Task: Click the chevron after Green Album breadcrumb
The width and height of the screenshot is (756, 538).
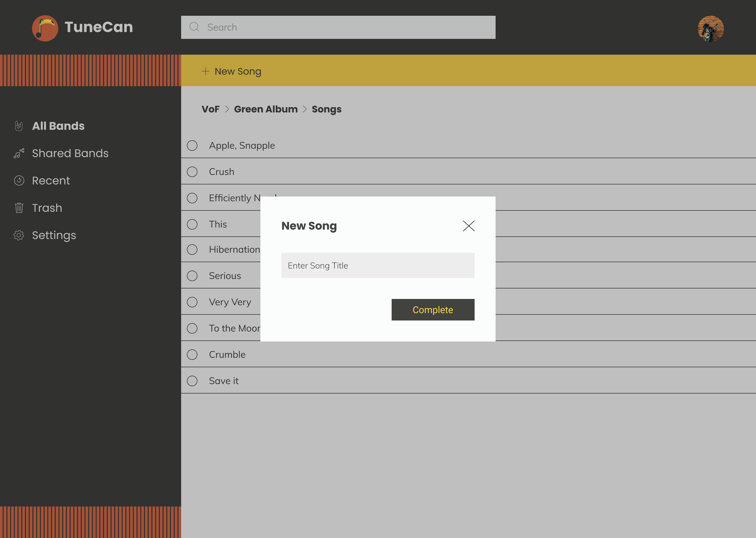Action: 305,109
